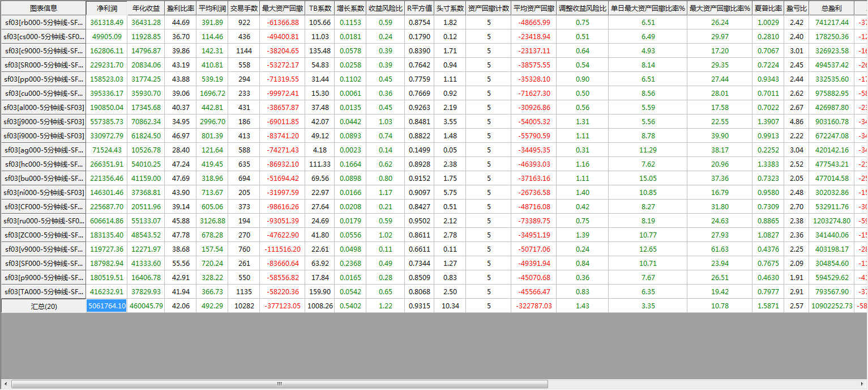The image size is (868, 390).
Task: Select the sf03[ru000-5分钟线 row header
Action: [x=44, y=221]
